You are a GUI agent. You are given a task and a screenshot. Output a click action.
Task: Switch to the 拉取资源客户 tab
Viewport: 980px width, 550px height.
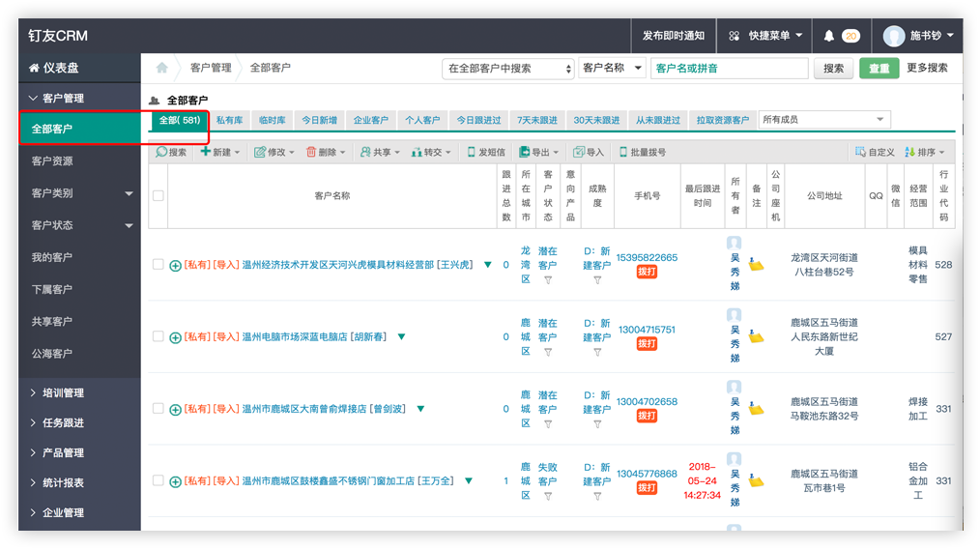(723, 120)
